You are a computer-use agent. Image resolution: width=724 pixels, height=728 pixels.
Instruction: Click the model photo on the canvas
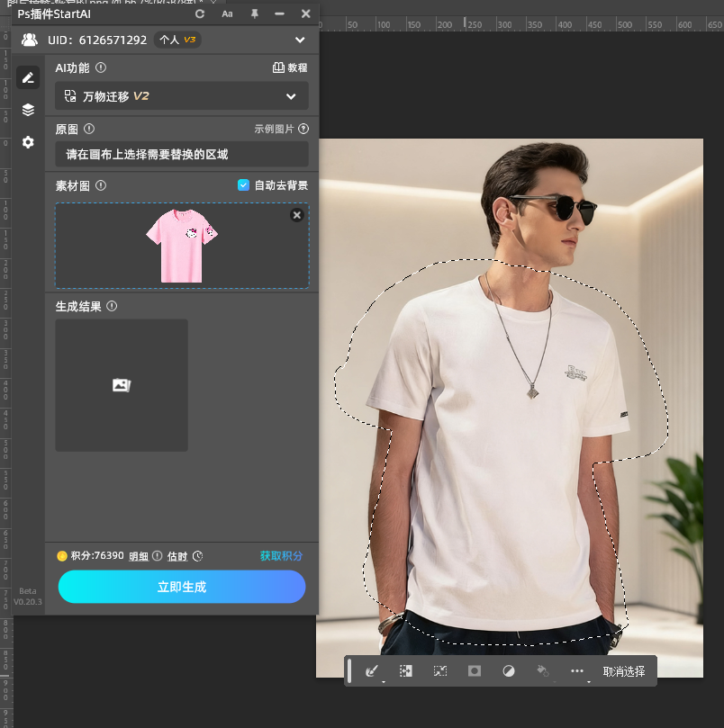pyautogui.click(x=510, y=408)
